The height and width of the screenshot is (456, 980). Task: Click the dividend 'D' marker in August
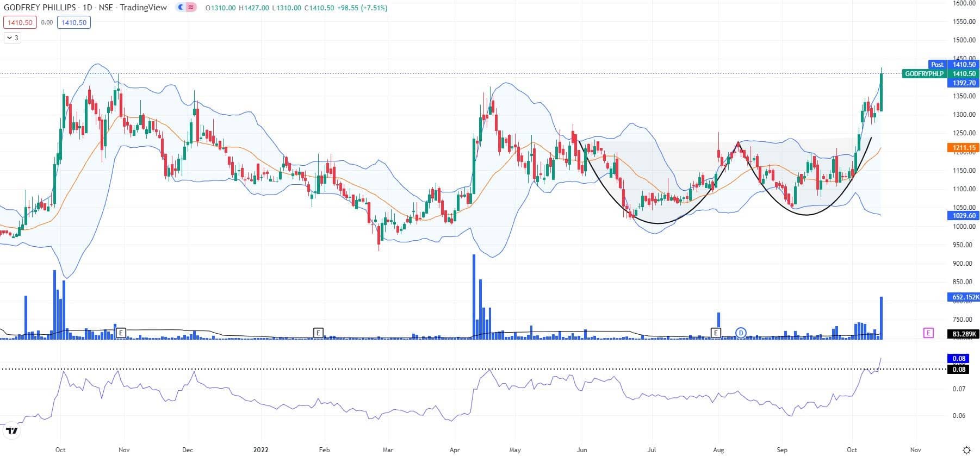741,332
